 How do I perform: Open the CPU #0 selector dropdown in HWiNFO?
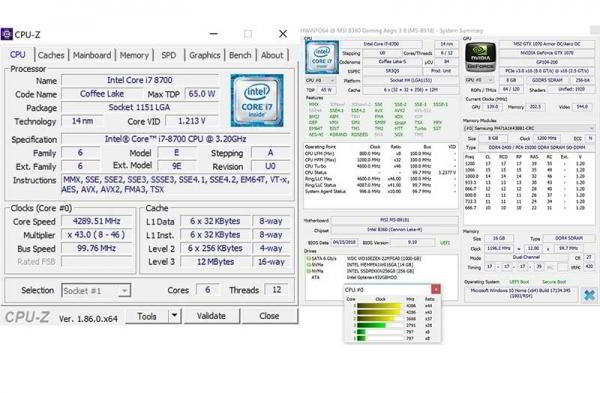click(x=320, y=80)
